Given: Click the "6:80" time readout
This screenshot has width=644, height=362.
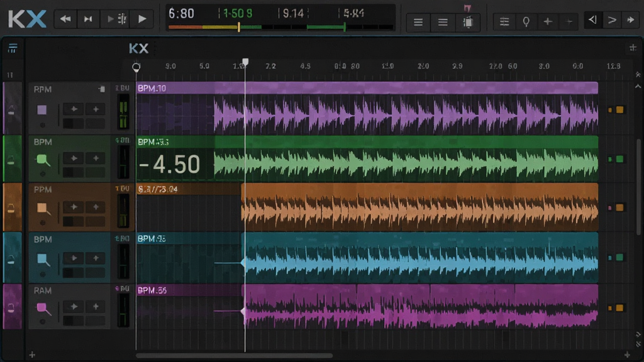Looking at the screenshot, I should [x=181, y=14].
